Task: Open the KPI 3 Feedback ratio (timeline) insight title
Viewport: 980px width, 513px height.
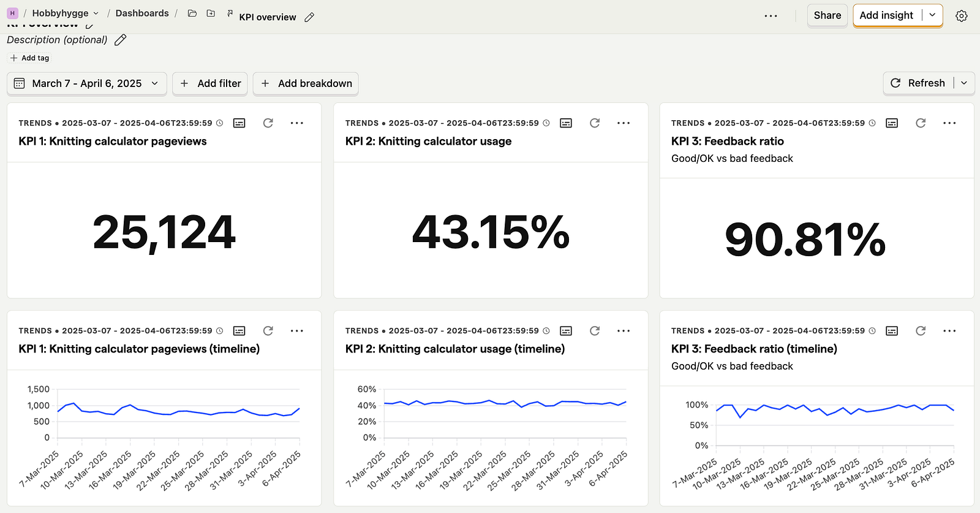Action: tap(754, 349)
